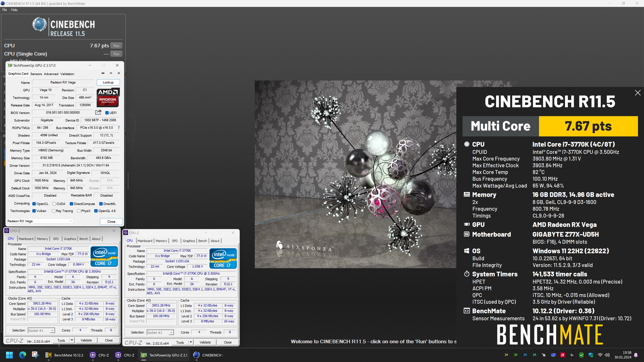Switch to GPU-Z Sensors tab
Image resolution: width=644 pixels, height=362 pixels.
(36, 74)
